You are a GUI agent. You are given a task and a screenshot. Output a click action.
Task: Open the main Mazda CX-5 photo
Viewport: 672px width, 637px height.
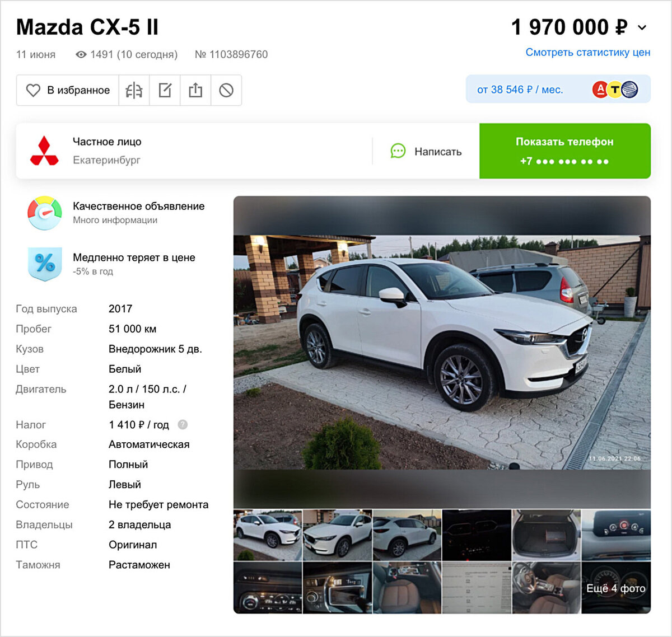[442, 352]
